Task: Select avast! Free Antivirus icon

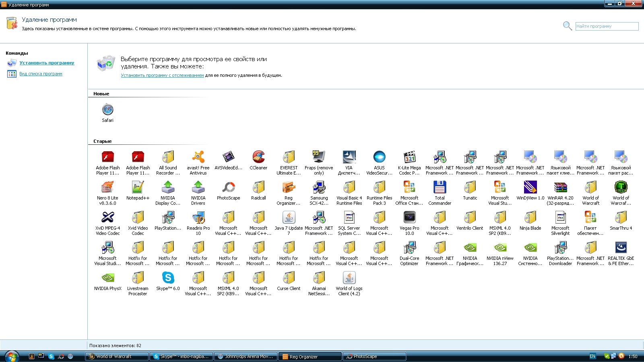Action: (198, 157)
